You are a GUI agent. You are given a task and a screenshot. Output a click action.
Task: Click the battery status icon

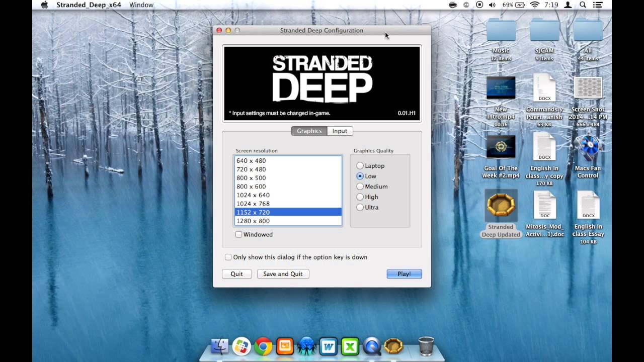coord(520,5)
